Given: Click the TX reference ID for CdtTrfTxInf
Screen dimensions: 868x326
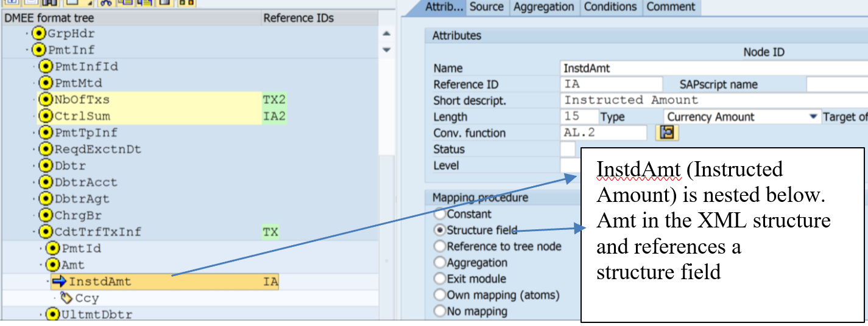Looking at the screenshot, I should (x=270, y=232).
